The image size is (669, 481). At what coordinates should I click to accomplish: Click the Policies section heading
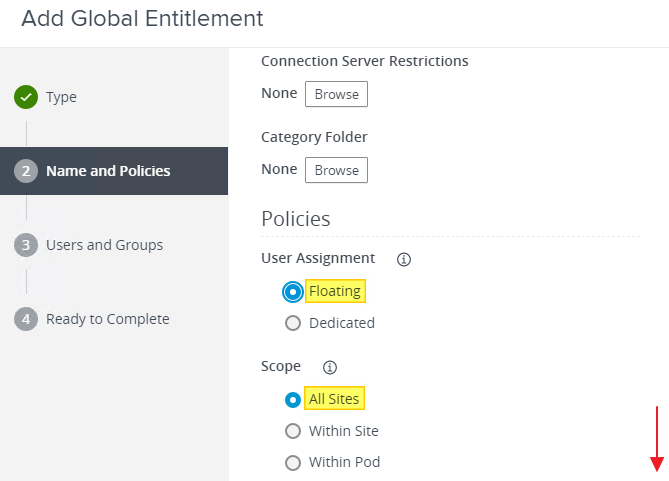tap(295, 218)
